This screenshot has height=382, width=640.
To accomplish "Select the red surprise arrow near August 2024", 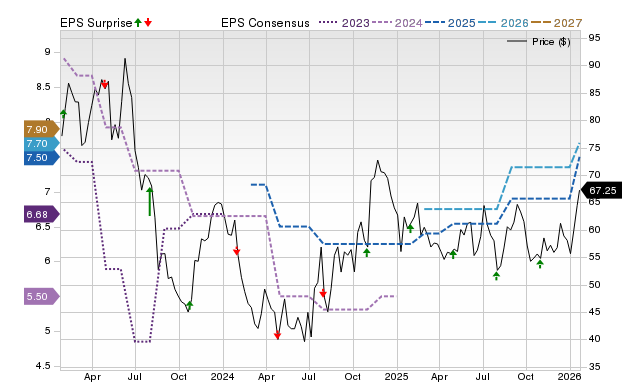I will (323, 293).
